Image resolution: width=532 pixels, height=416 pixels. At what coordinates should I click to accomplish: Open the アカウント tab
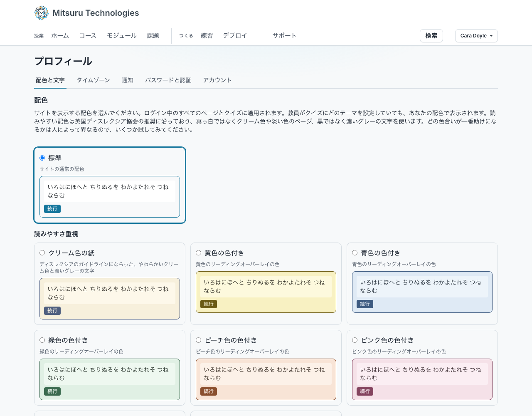coord(217,80)
